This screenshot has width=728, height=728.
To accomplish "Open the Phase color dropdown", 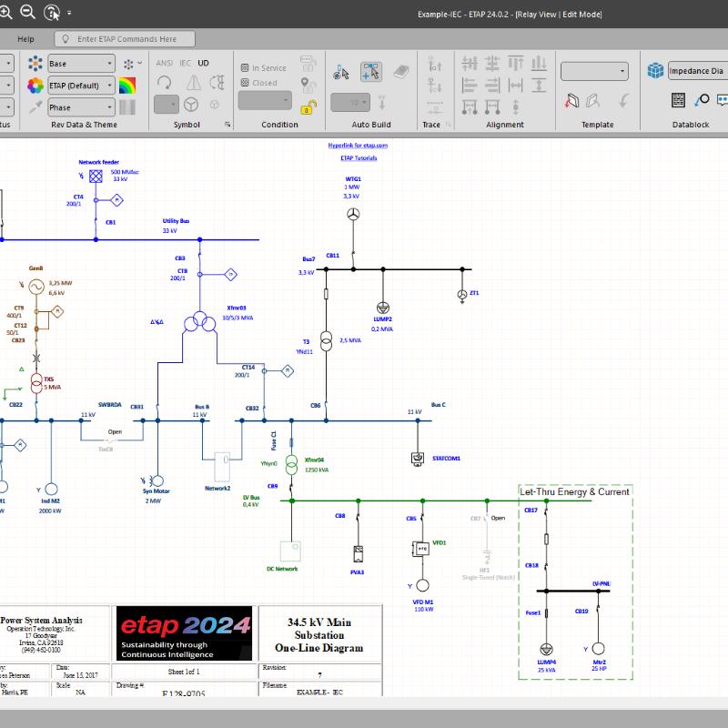I will coord(81,107).
